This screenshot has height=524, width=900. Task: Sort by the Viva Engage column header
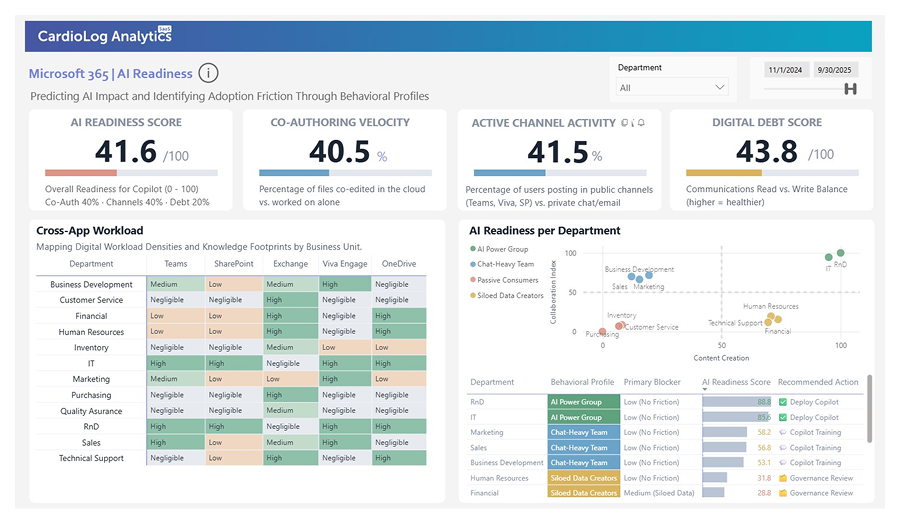coord(345,264)
